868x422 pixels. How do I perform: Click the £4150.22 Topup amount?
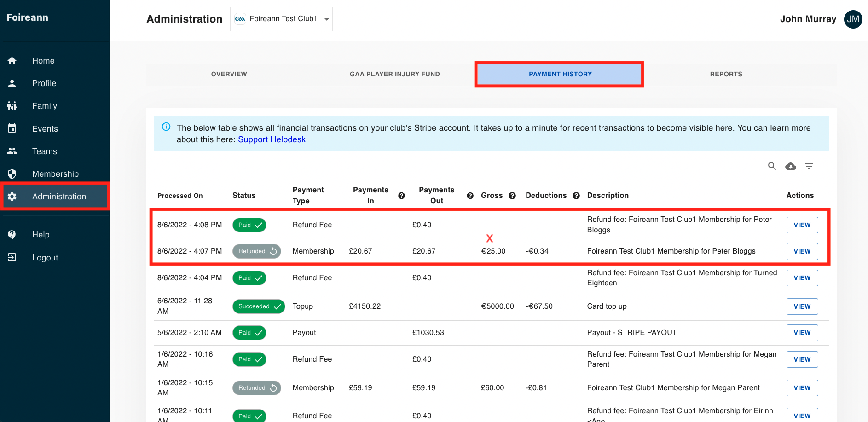[365, 306]
